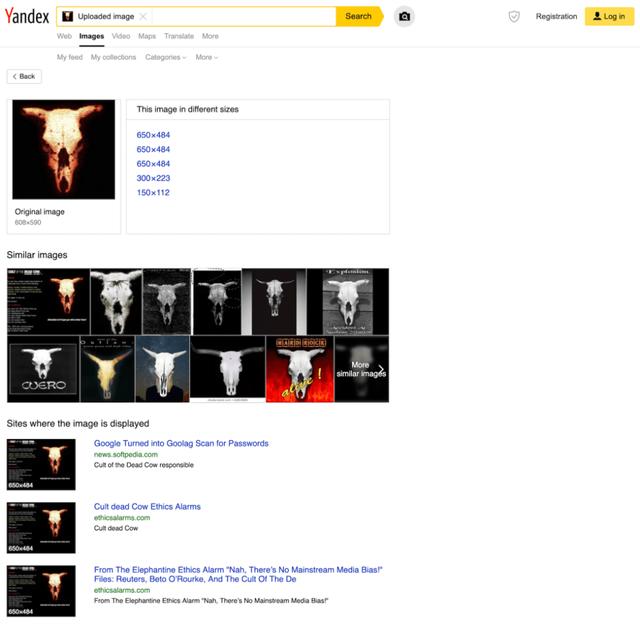Clear the uploaded image with the X
The image size is (640, 624).
tap(143, 16)
